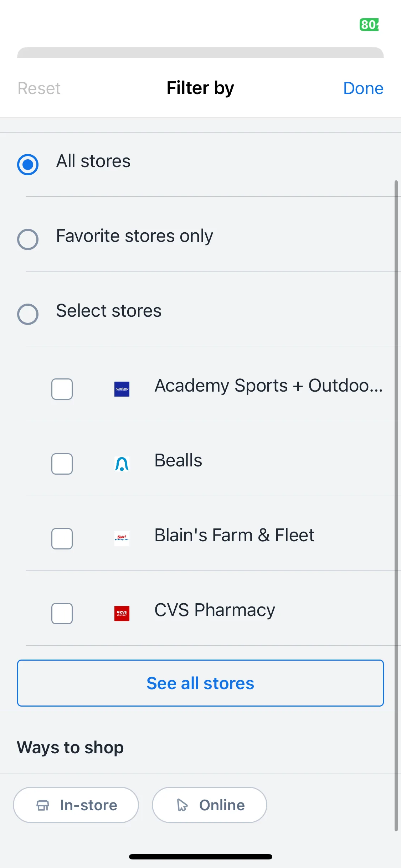Select the All stores radio button

[x=28, y=164]
